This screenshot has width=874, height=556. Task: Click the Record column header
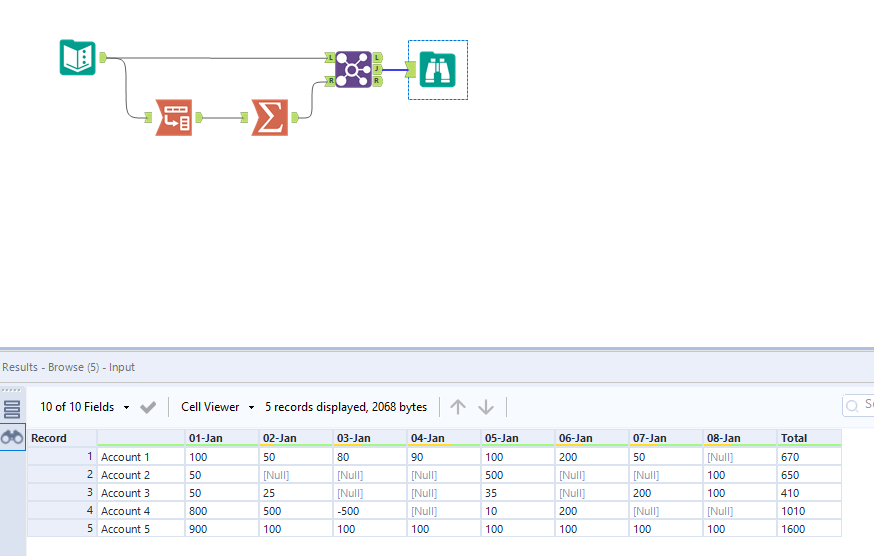(62, 438)
